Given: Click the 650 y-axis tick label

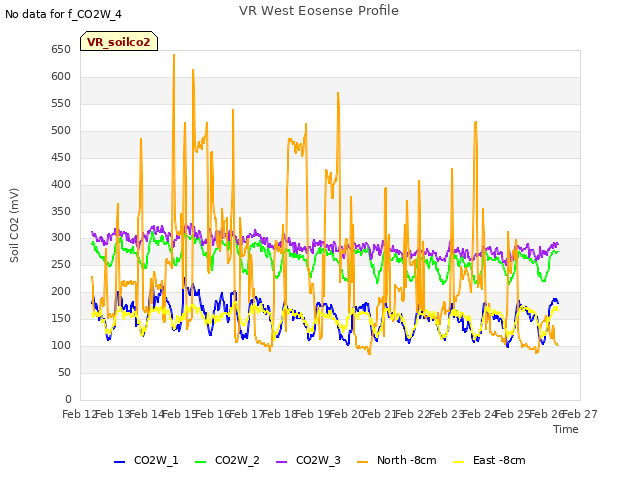Looking at the screenshot, I should (61, 50).
